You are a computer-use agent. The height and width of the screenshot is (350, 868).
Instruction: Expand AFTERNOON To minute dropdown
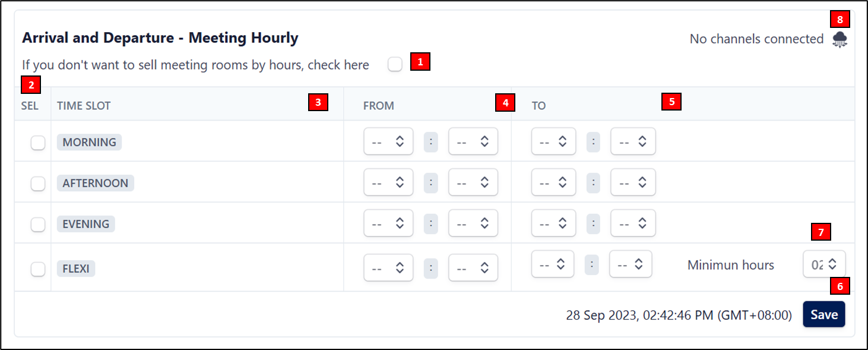(633, 182)
